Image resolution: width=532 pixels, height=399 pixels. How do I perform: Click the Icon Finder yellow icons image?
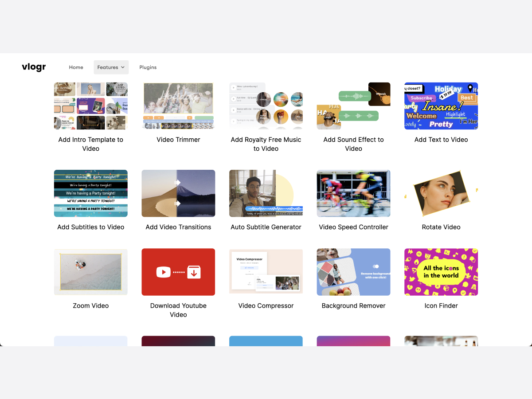441,272
